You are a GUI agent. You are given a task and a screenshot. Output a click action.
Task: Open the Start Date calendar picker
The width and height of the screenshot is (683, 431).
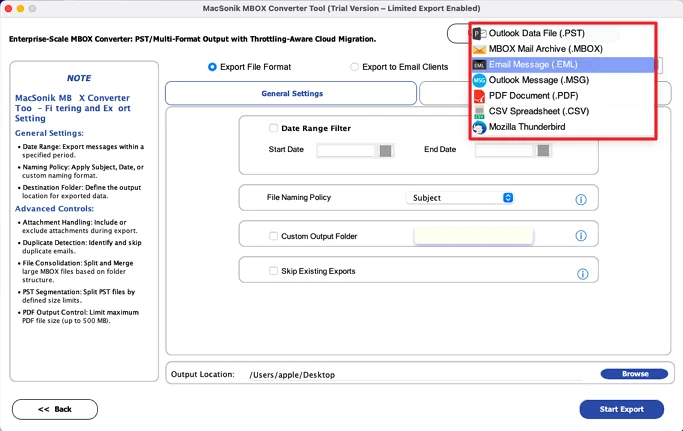coord(385,151)
